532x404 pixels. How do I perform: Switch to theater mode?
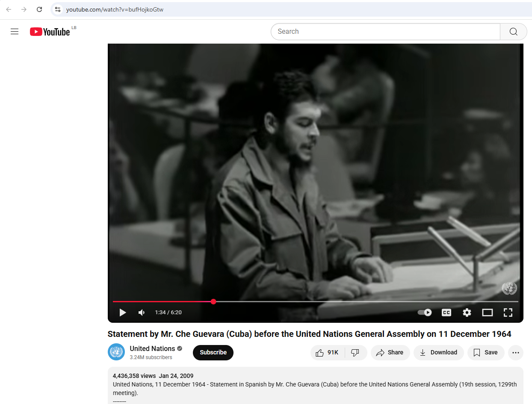coord(487,313)
